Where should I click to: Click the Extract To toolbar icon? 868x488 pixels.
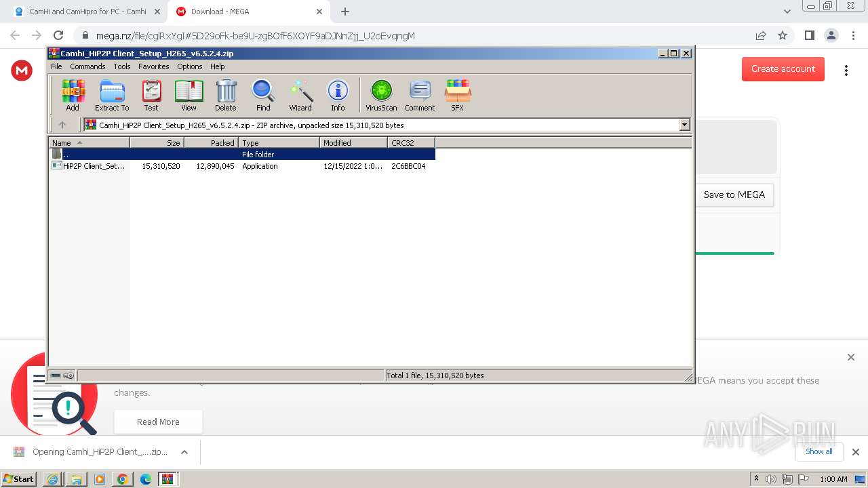[x=112, y=95]
